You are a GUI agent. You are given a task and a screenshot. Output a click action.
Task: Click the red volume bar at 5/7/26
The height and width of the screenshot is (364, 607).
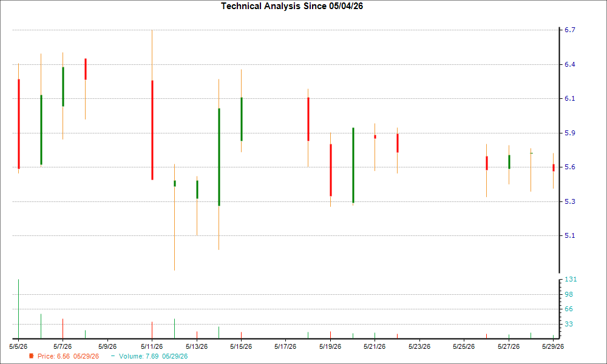[63, 329]
